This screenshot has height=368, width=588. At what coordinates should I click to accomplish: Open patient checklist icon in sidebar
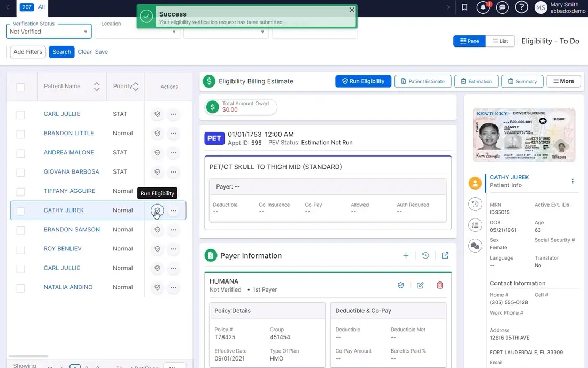[475, 225]
